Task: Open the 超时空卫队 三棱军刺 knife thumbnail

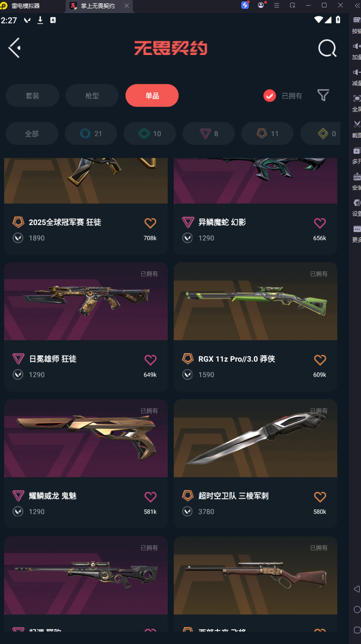Action: pos(255,438)
